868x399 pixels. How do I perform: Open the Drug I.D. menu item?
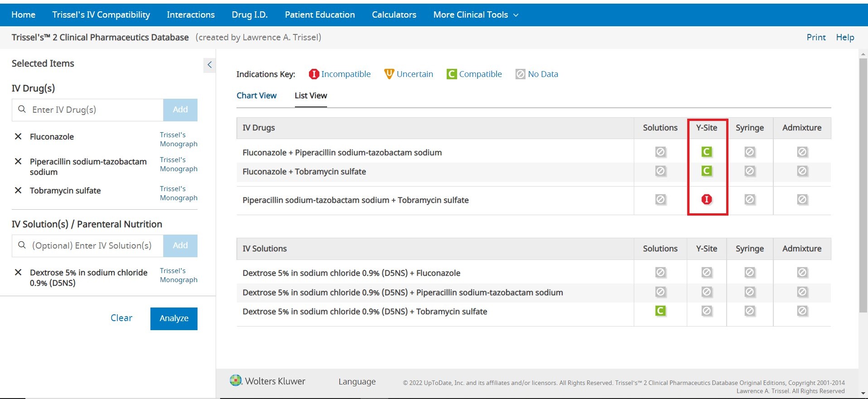point(250,14)
